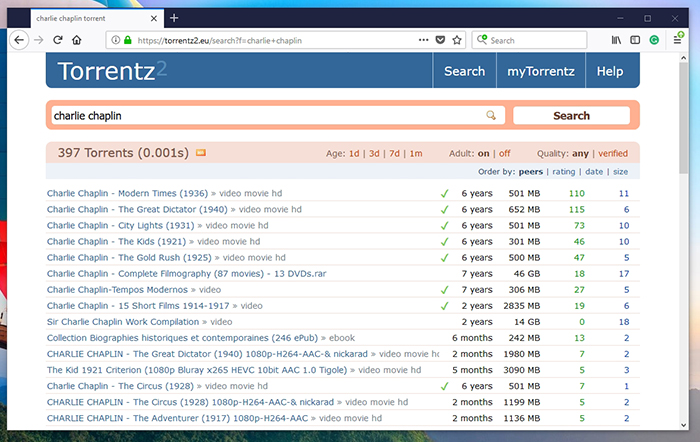Click the browser address bar URL
The image size is (700, 442).
point(219,41)
